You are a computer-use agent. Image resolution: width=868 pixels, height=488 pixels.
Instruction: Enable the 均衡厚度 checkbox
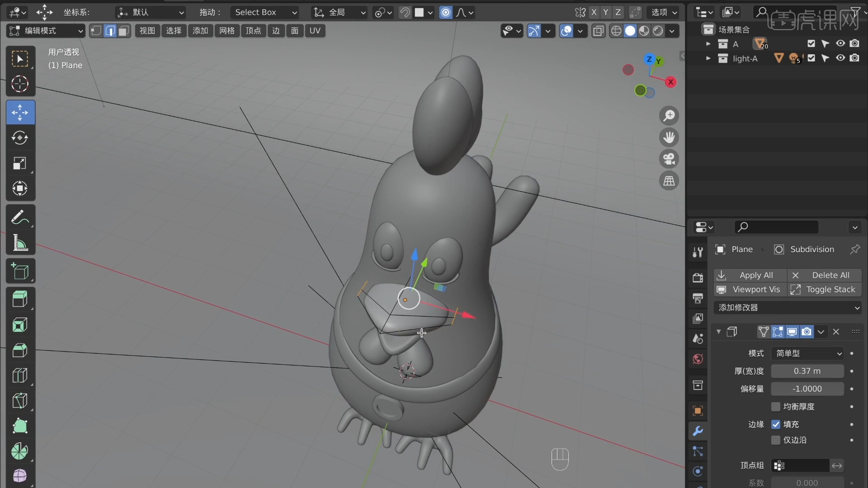[776, 407]
